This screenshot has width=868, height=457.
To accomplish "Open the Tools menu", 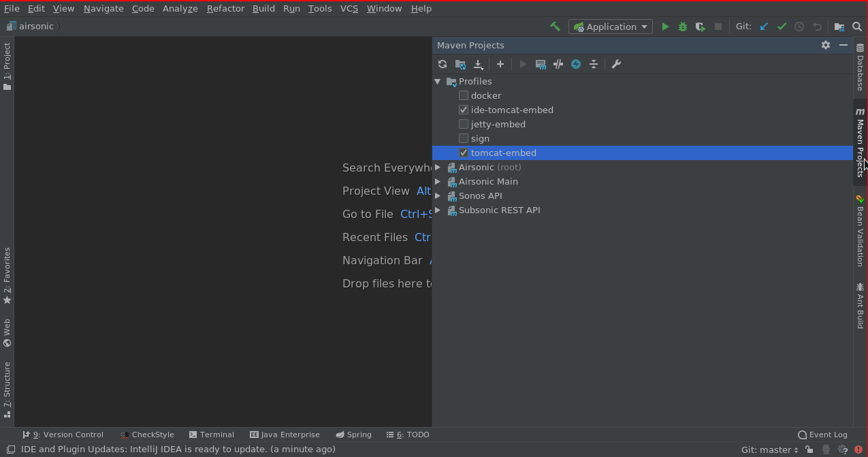I will tap(319, 8).
